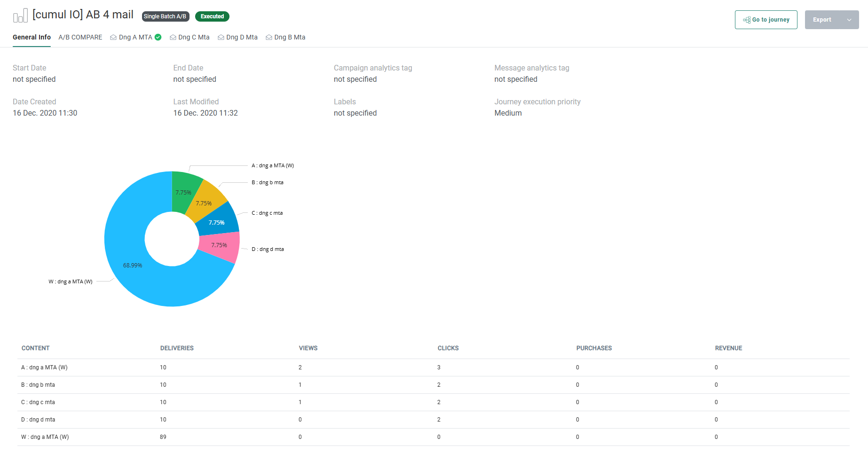Click the Single Batch A/B badge

[165, 16]
